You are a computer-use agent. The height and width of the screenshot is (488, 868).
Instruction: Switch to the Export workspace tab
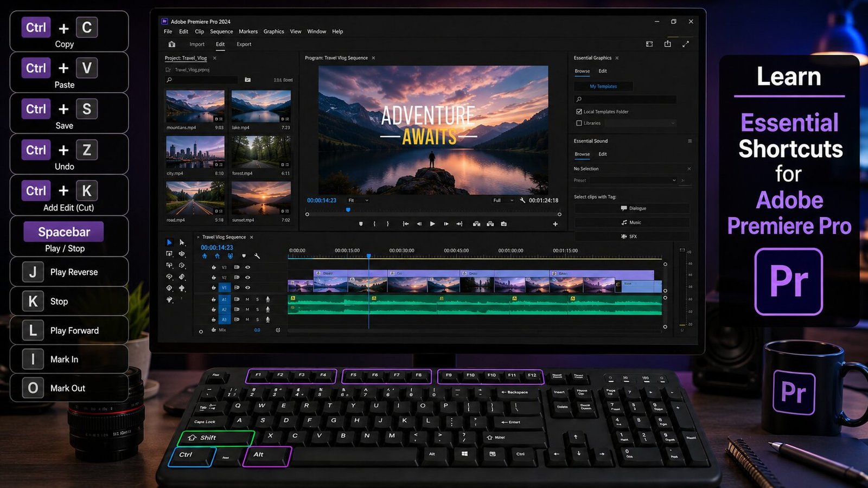pos(244,44)
